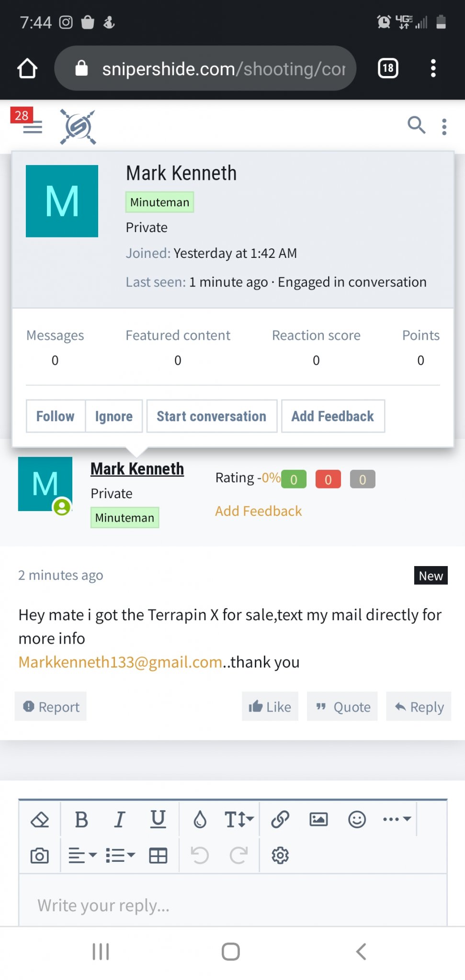
Task: Open the forum search magnifier
Action: coord(416,125)
